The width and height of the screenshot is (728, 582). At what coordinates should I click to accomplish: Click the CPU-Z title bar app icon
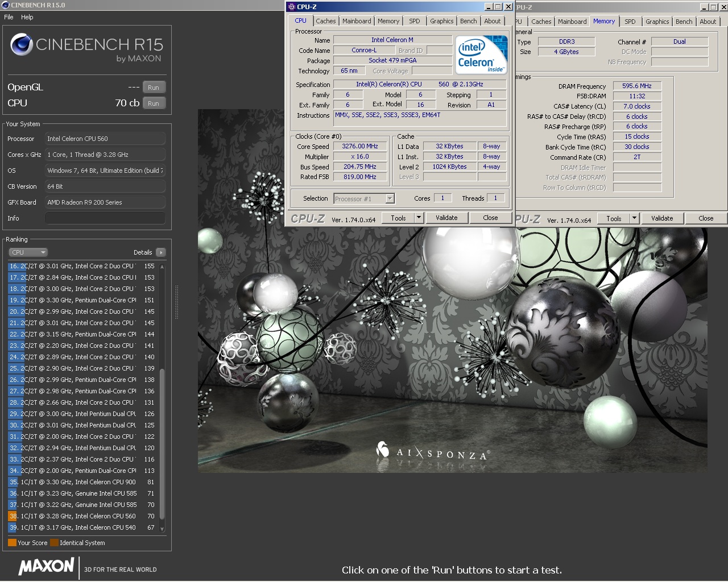[291, 7]
